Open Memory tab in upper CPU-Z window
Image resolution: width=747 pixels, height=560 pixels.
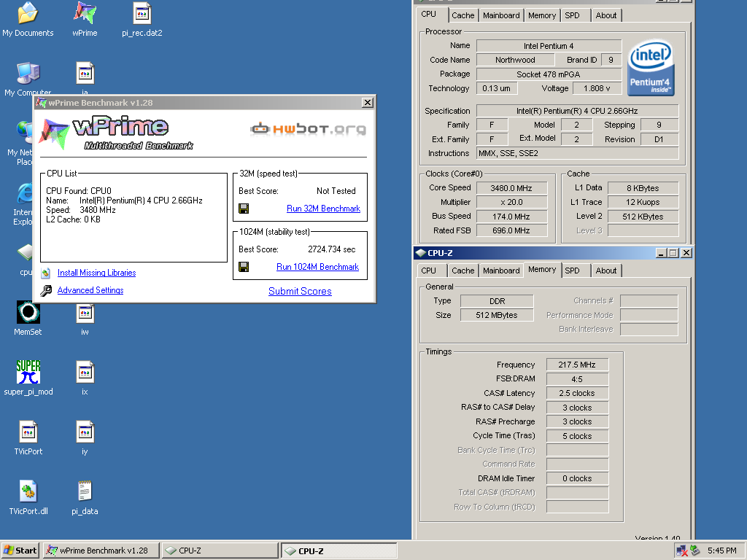tap(542, 15)
